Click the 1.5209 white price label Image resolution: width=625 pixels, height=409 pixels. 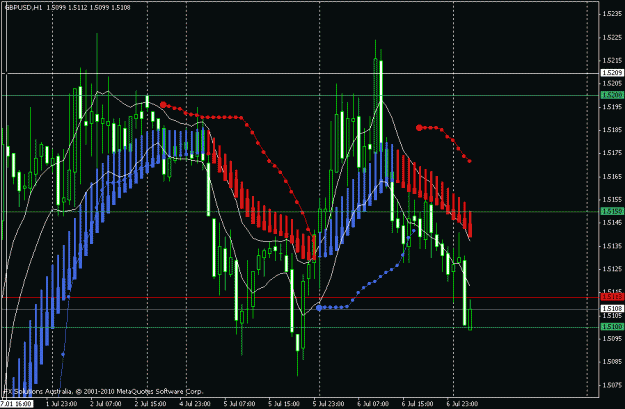point(612,73)
